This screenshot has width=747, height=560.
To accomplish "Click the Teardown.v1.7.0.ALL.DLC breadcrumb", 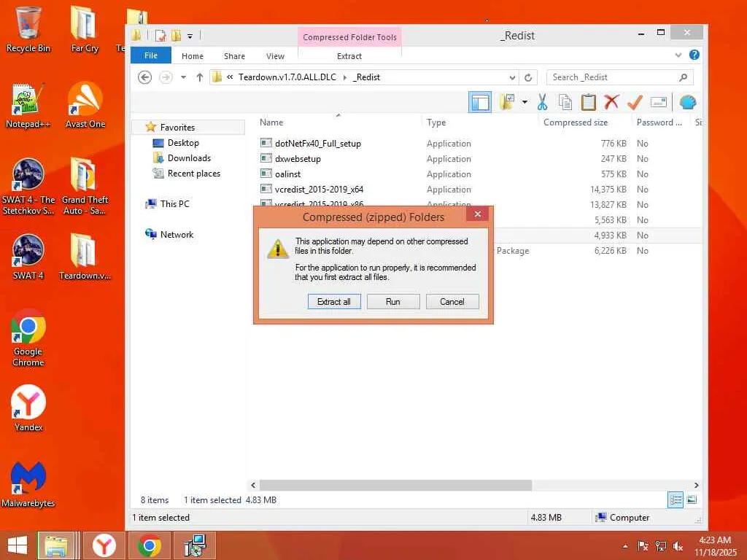I will pos(287,77).
